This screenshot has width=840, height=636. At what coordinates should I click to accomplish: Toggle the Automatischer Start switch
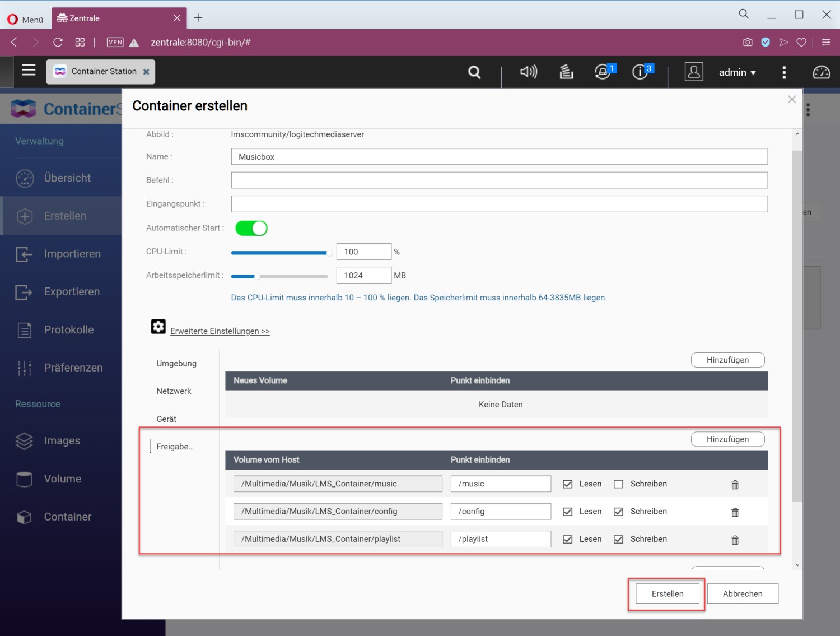[x=251, y=228]
